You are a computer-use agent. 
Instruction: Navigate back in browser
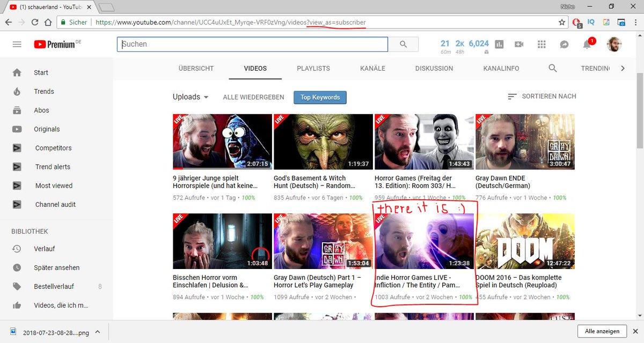(9, 23)
